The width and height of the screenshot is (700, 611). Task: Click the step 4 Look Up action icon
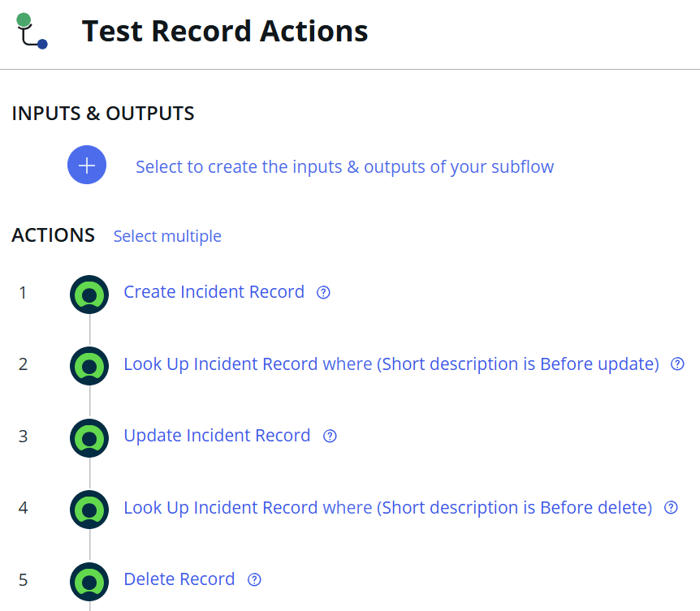tap(89, 510)
